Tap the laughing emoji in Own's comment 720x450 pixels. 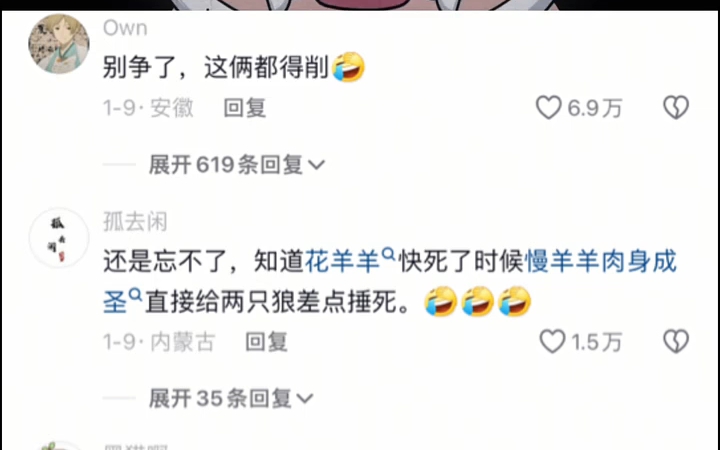pyautogui.click(x=348, y=67)
